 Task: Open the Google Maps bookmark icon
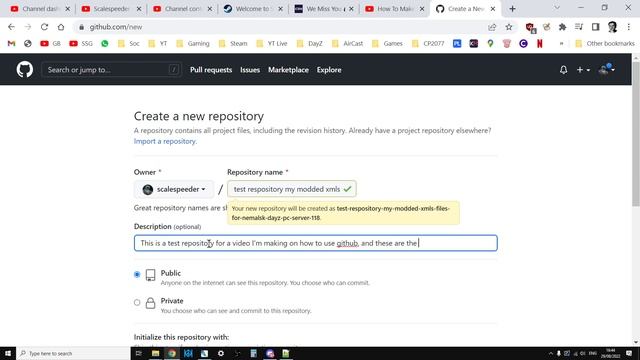(490, 43)
